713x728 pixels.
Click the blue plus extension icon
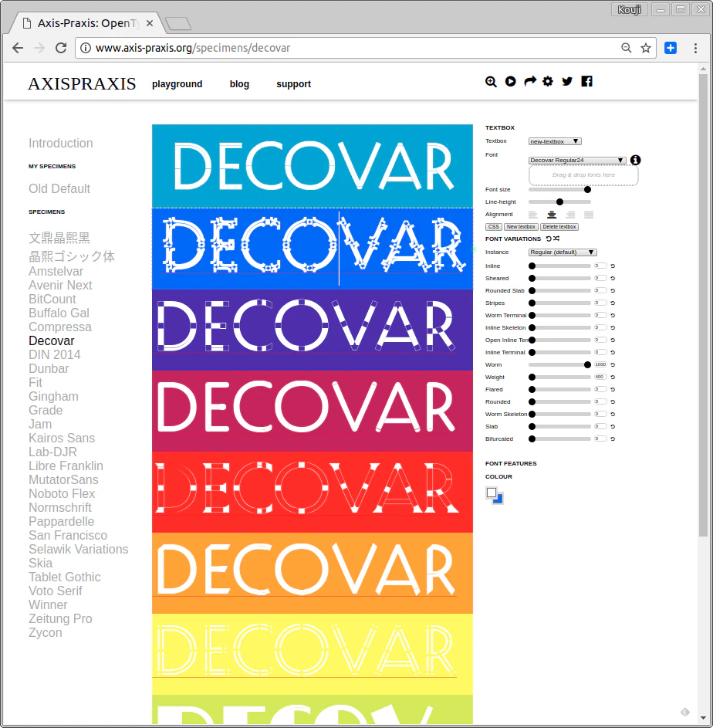[671, 48]
